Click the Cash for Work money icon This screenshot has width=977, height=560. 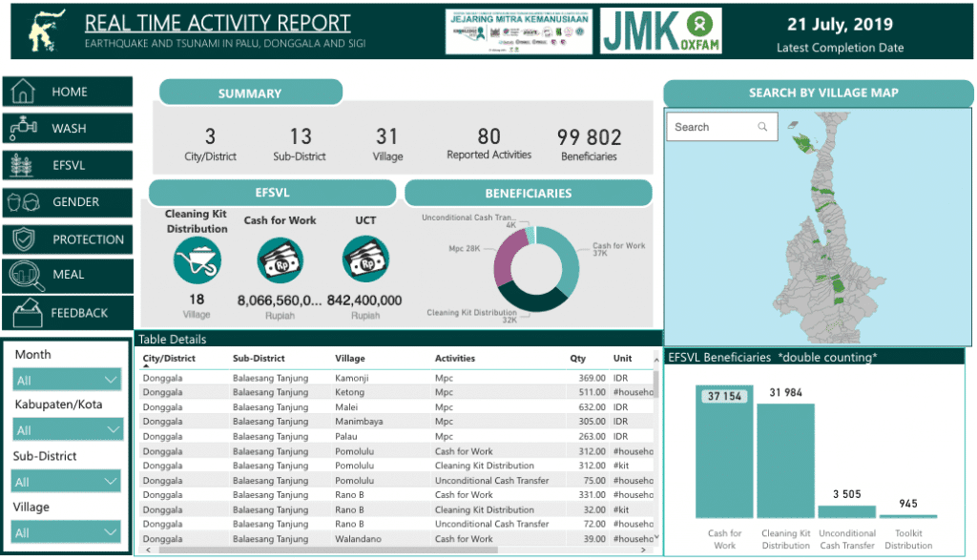tap(281, 260)
